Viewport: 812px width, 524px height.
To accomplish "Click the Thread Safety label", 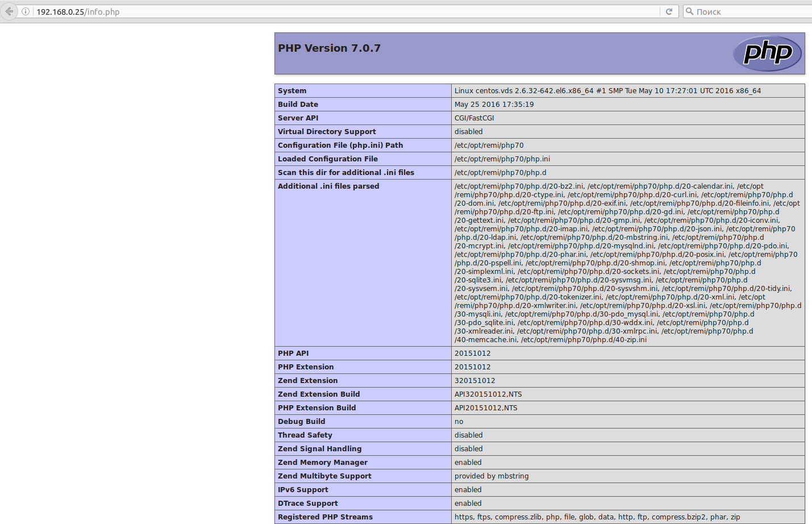I will 305,435.
